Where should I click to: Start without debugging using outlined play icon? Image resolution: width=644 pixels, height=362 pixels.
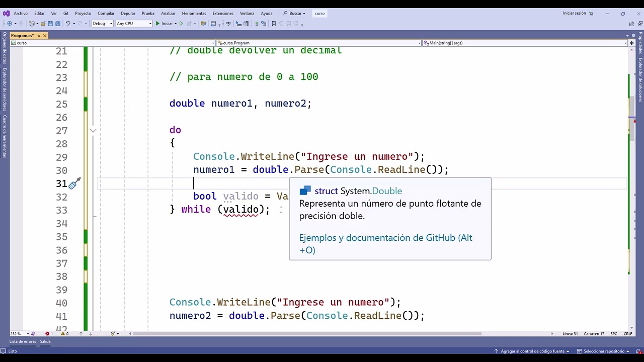click(181, 24)
